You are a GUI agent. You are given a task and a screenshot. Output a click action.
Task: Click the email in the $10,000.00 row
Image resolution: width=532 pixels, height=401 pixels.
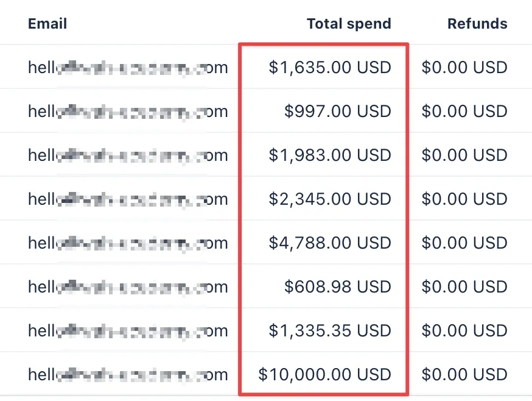(128, 374)
